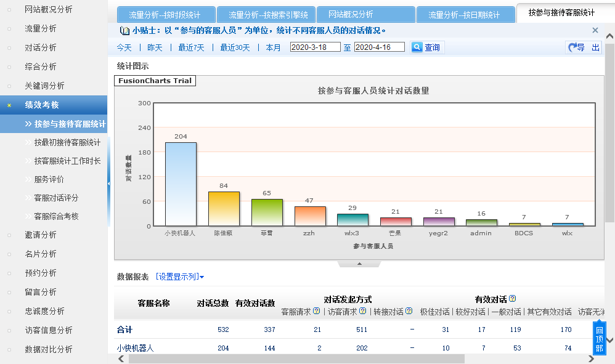Screen dimensions: 615x364
Task: Click help icon next to 访客请求
Action: (363, 312)
